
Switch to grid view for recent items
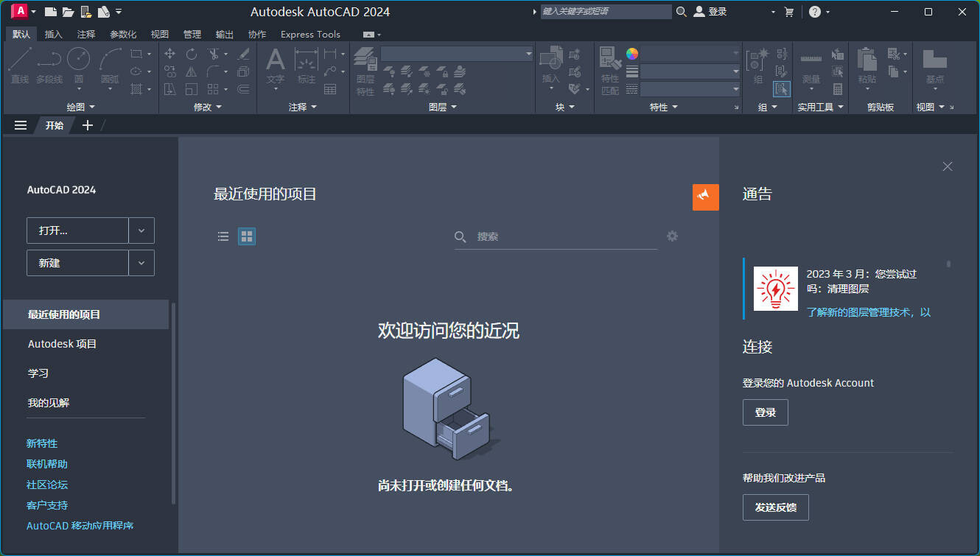247,236
